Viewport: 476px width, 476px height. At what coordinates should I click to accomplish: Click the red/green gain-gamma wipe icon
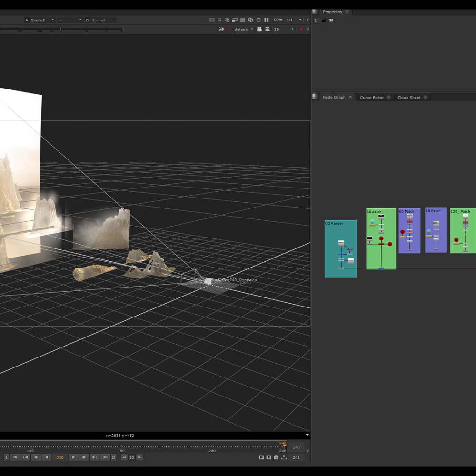tap(301, 29)
